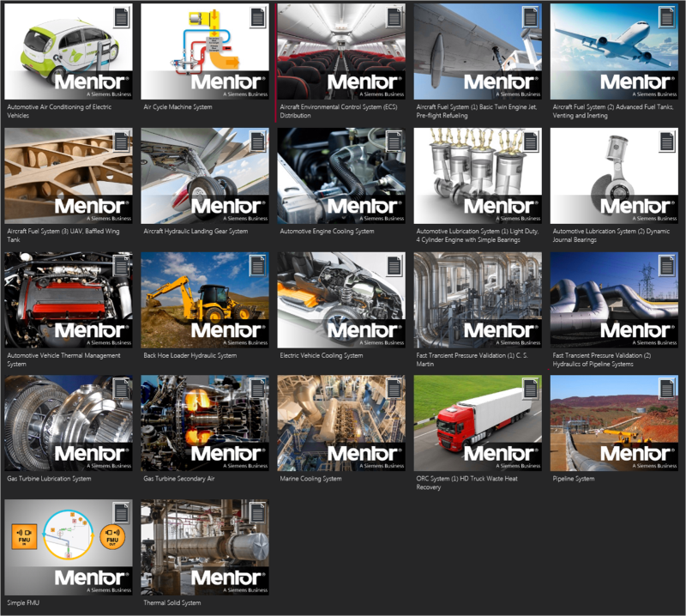Click document icon on Air Cycle Machine System
This screenshot has width=686, height=616.
(258, 17)
